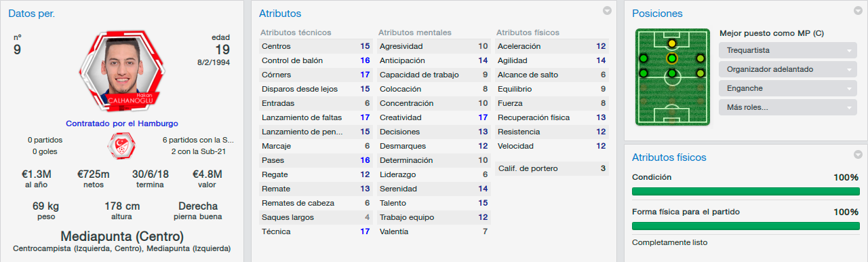Open the Posiciones panel options arrow
The width and height of the screenshot is (868, 262).
point(859,11)
